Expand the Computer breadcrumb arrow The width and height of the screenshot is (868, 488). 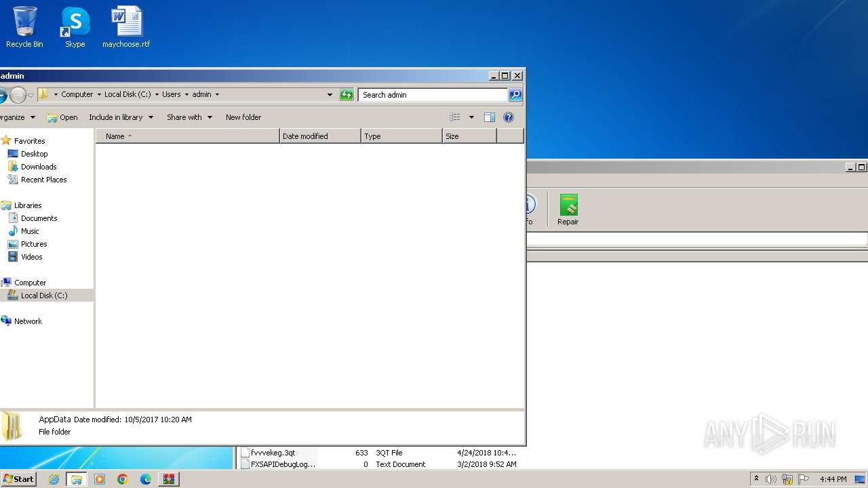pos(99,95)
